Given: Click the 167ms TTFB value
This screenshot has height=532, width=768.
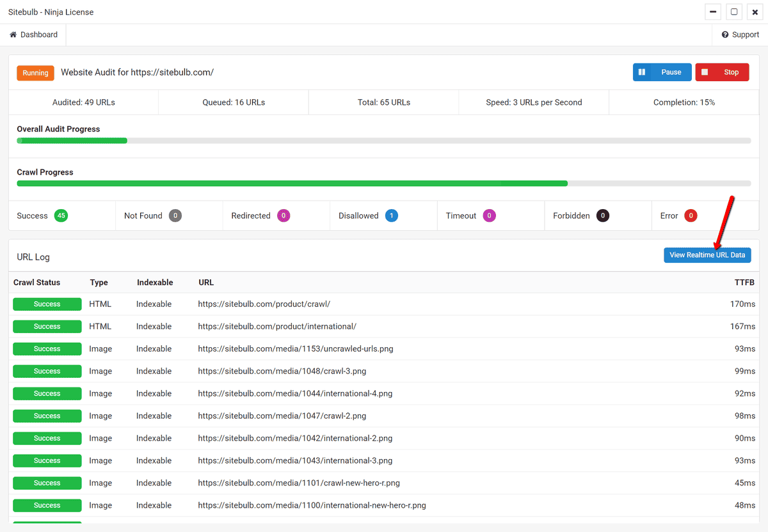Looking at the screenshot, I should pos(742,327).
